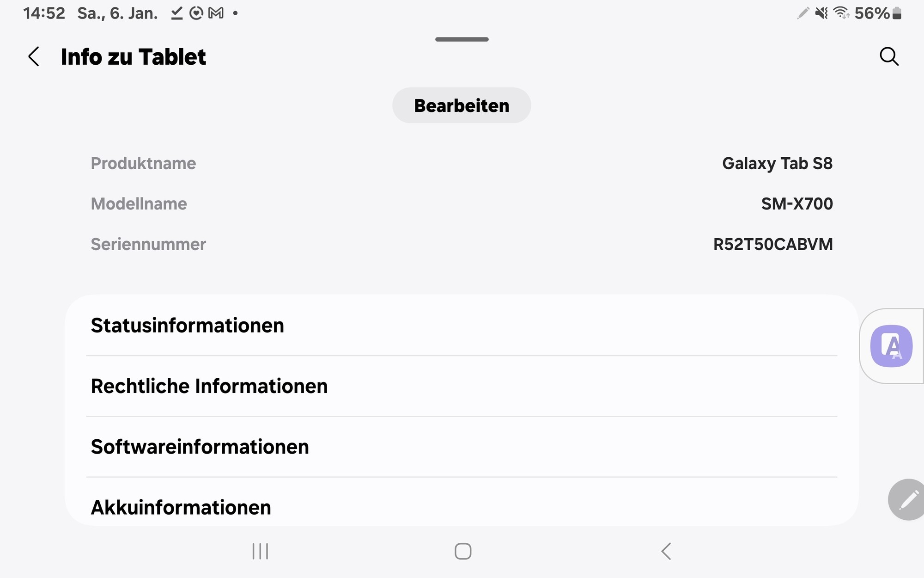
Task: Go back using the header arrow
Action: (34, 57)
